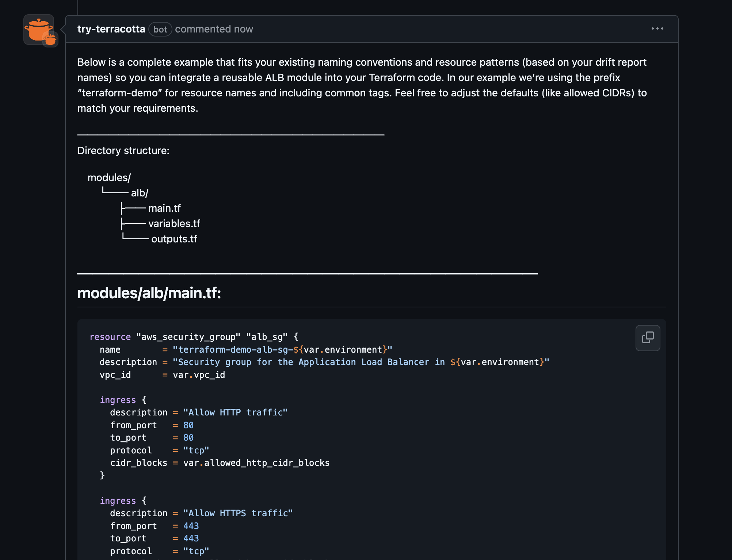Open the three-dot comment options menu
The image size is (732, 560).
click(x=657, y=28)
